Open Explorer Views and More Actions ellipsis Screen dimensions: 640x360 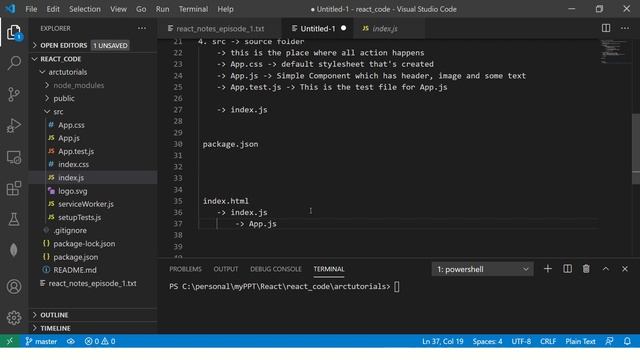(142, 28)
